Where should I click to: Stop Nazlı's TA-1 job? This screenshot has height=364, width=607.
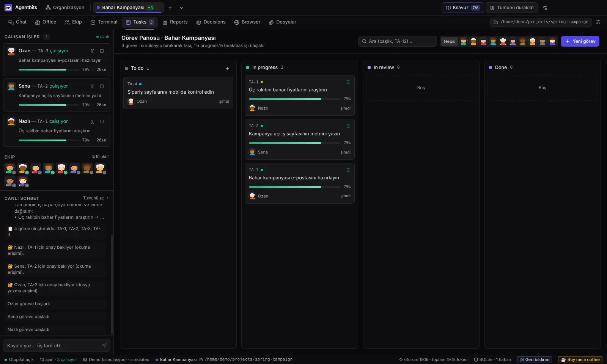pyautogui.click(x=102, y=121)
